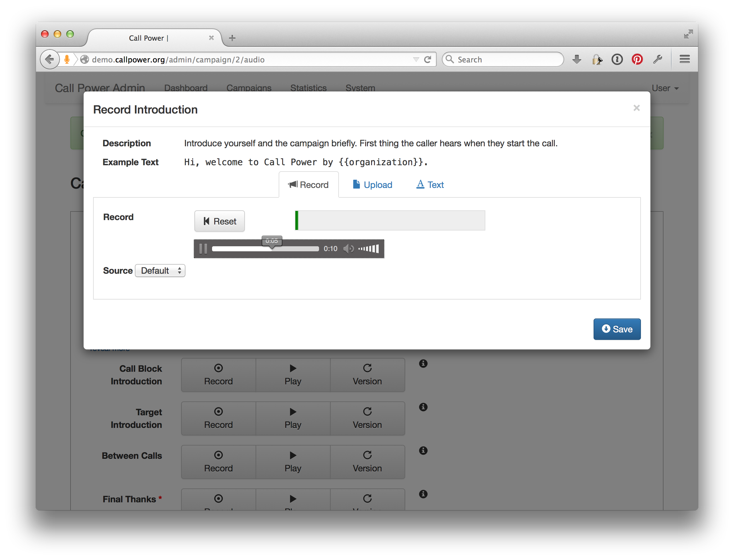
Task: Click the browser Search field
Action: [503, 59]
